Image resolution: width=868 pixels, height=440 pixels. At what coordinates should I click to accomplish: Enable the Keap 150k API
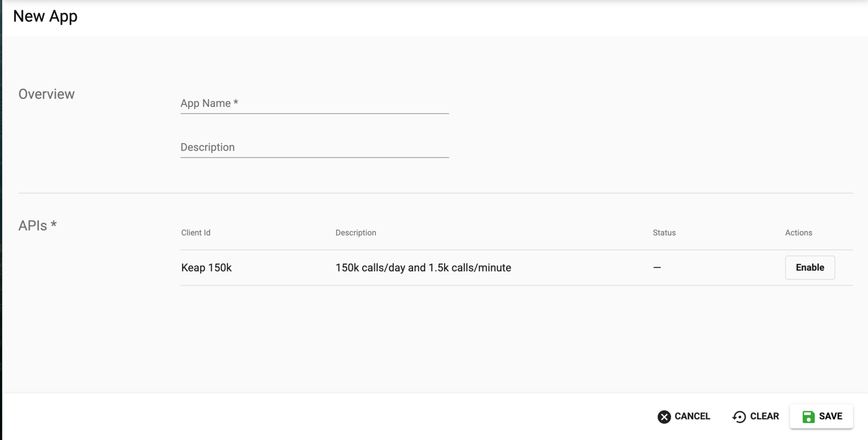pos(810,267)
